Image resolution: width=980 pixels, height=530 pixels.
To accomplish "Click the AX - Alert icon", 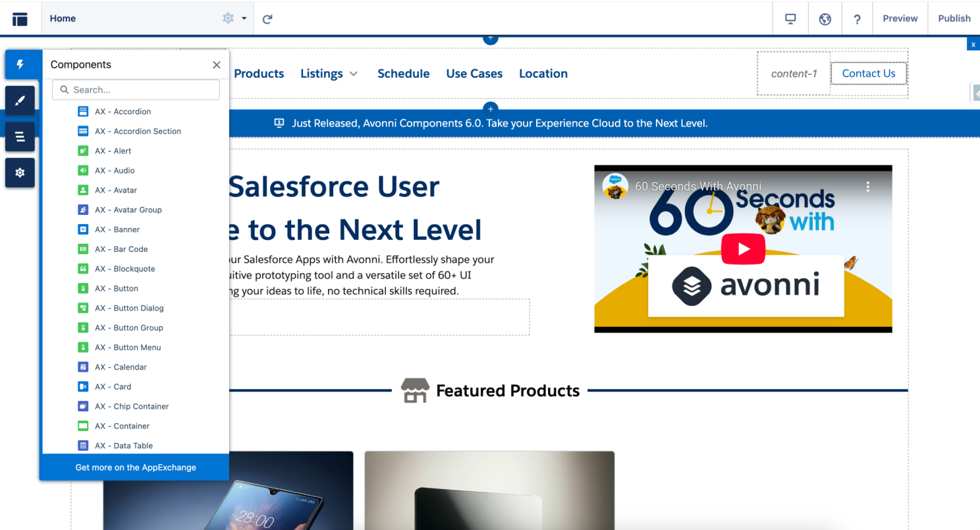I will [x=83, y=151].
